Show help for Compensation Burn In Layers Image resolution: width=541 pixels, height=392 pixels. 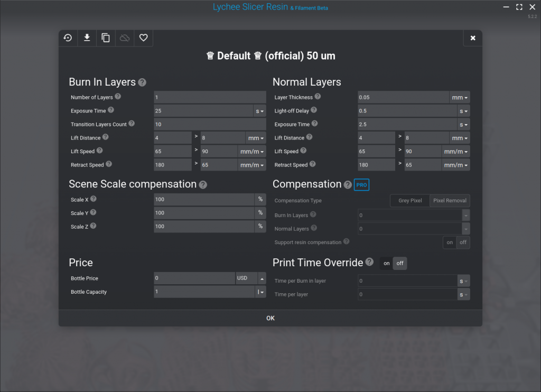[313, 214]
